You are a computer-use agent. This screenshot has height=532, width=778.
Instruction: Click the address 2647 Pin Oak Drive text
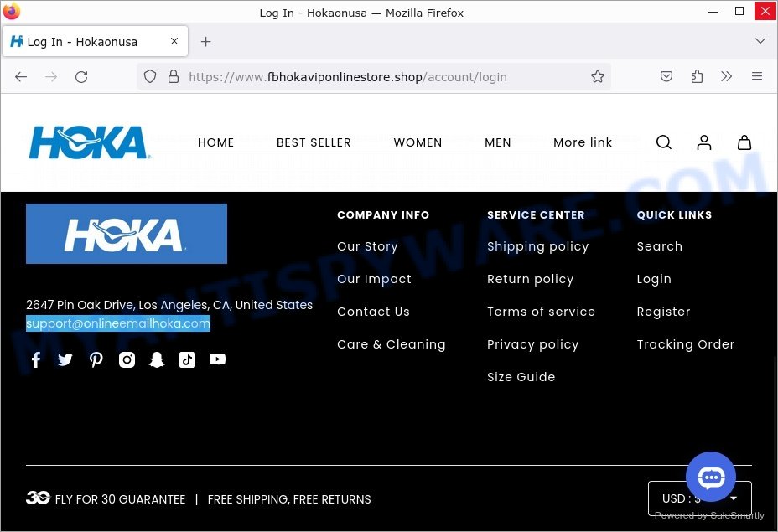(169, 305)
